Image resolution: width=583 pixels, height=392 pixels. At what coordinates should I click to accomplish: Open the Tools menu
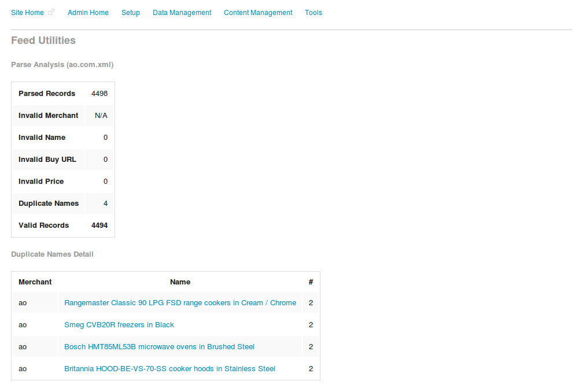pyautogui.click(x=313, y=13)
